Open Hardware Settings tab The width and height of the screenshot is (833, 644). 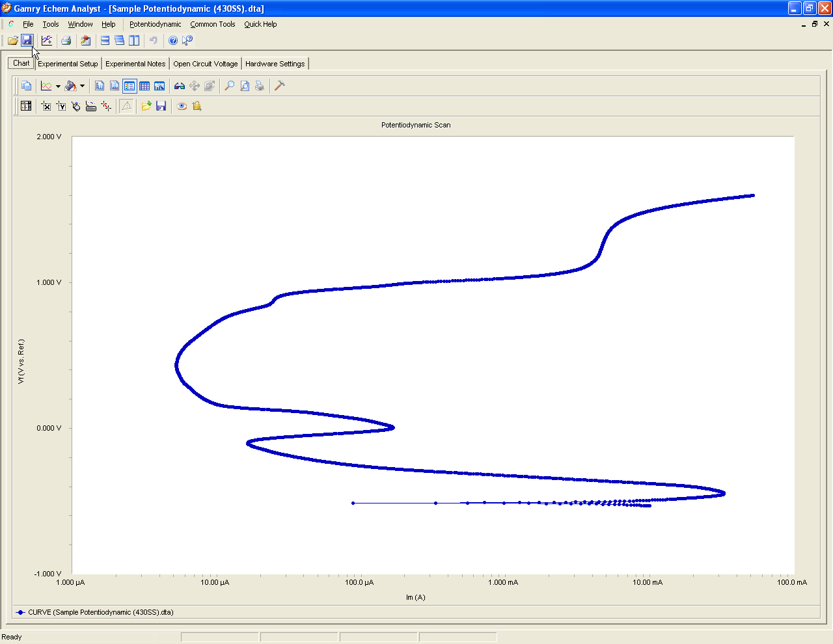click(275, 64)
